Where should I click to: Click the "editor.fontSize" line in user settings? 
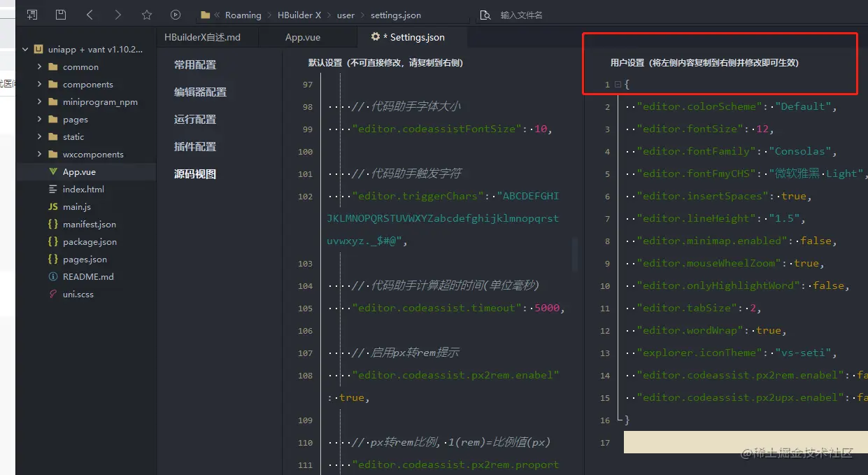[x=706, y=129]
